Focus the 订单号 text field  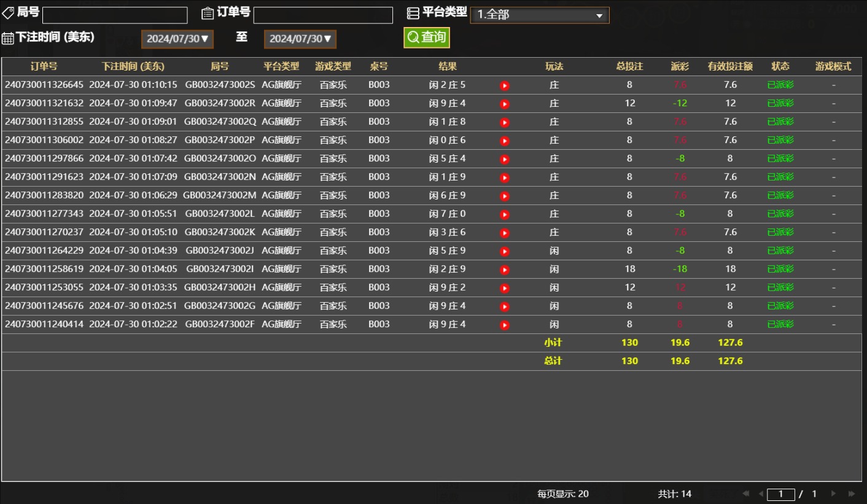[323, 15]
